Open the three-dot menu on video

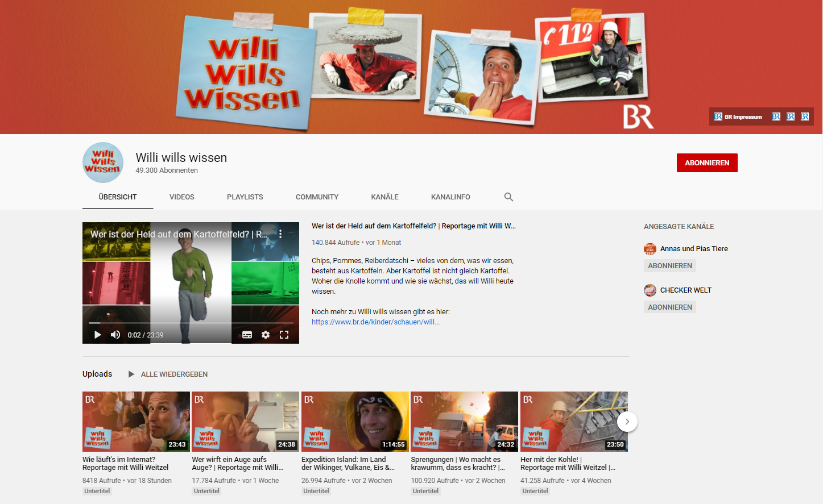point(280,234)
